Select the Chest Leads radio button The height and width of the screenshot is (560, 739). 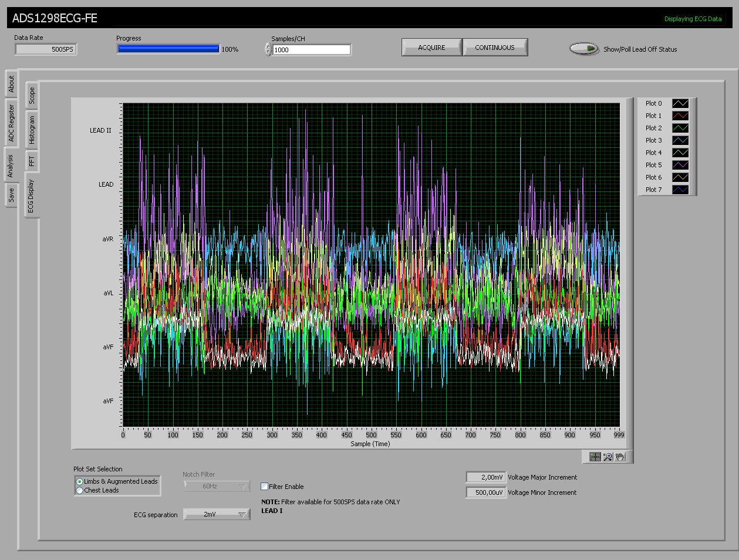[79, 490]
